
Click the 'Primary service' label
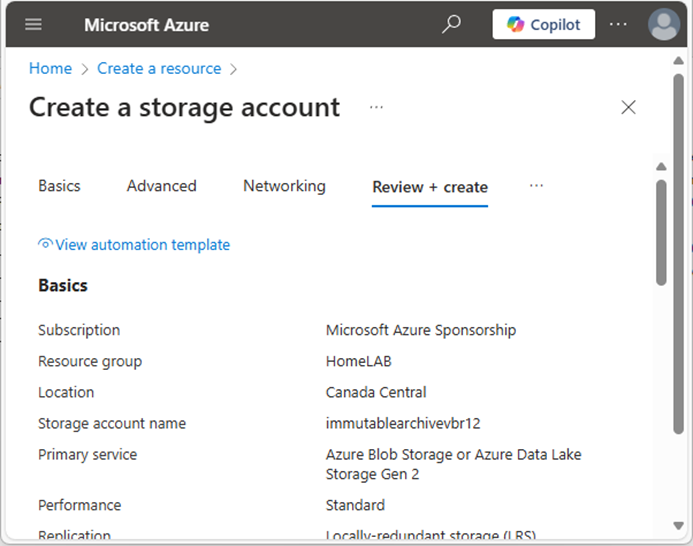click(x=88, y=455)
